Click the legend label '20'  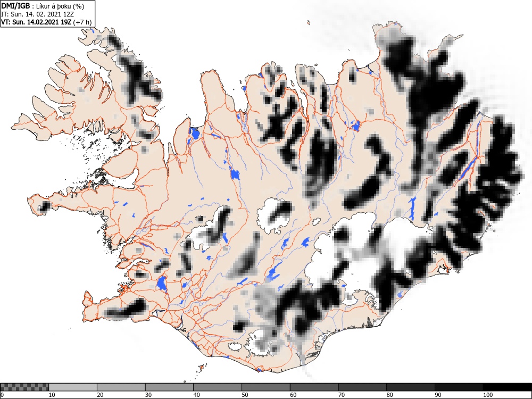point(100,395)
